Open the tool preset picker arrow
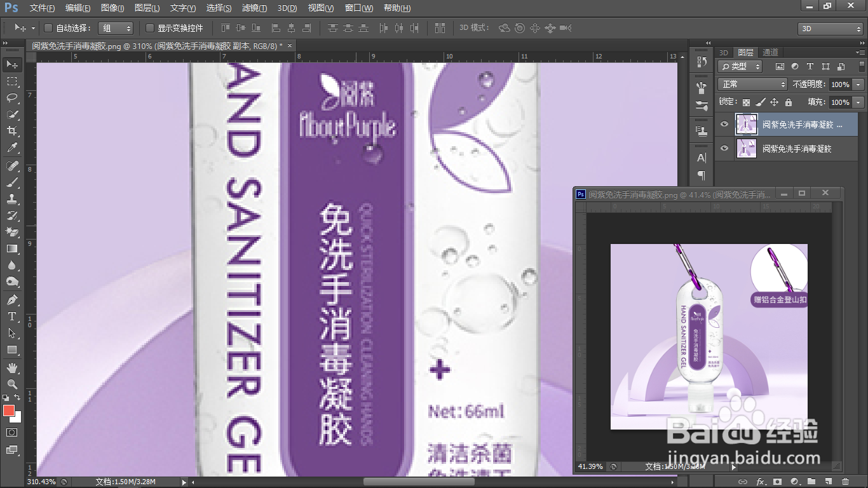Screen dimensions: 868x488 (33, 29)
